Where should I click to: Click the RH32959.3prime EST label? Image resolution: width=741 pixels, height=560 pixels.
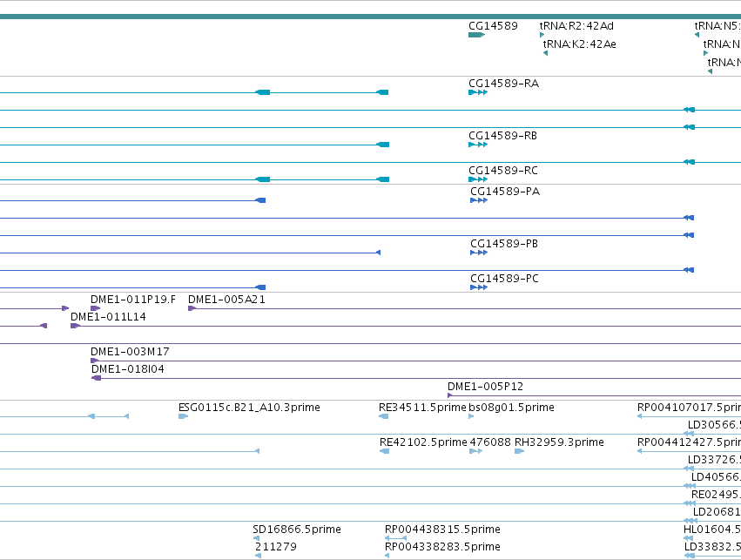[559, 442]
